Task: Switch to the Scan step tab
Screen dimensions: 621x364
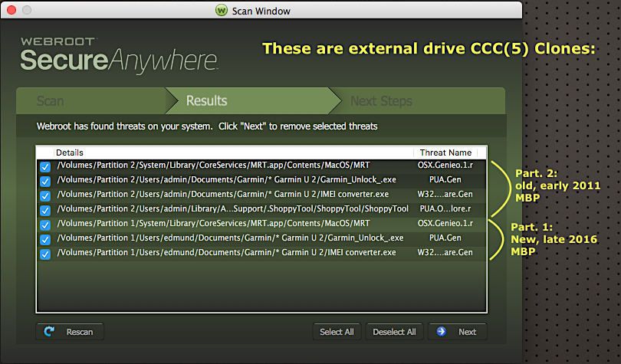Action: [x=51, y=101]
